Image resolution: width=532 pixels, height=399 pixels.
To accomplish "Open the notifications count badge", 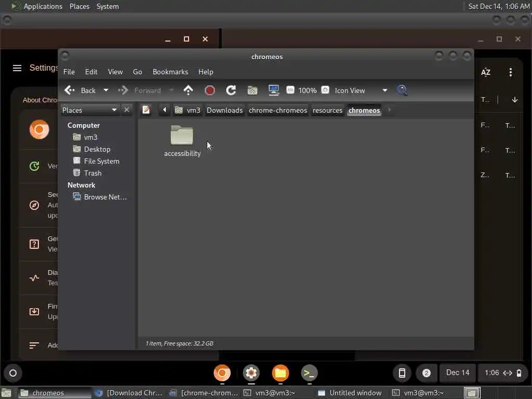I will click(427, 373).
